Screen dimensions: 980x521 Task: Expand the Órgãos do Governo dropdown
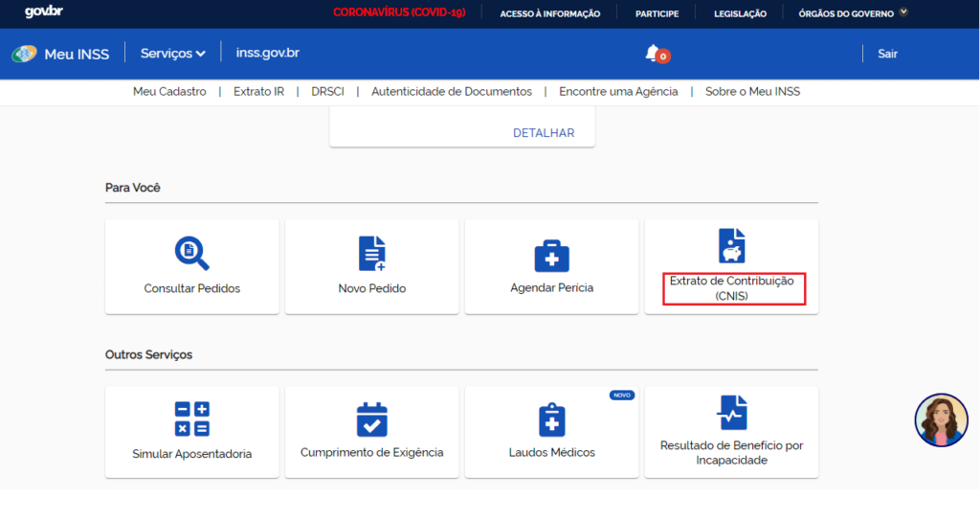point(853,13)
